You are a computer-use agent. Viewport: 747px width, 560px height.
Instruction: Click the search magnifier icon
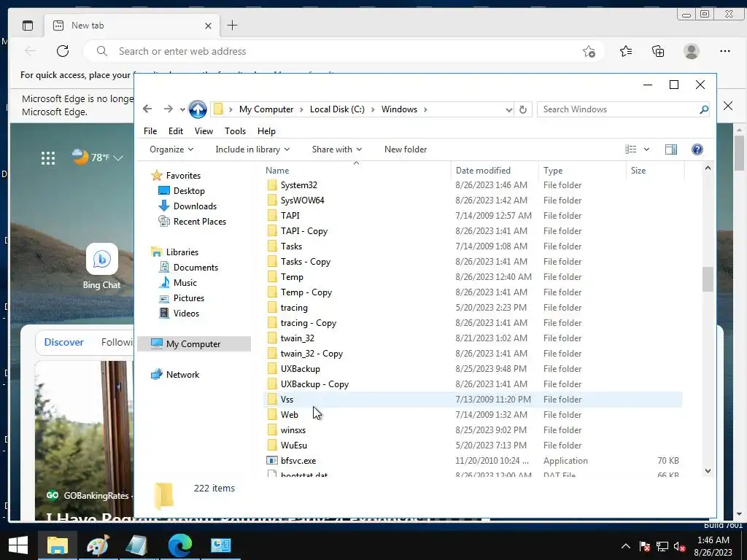pyautogui.click(x=704, y=110)
